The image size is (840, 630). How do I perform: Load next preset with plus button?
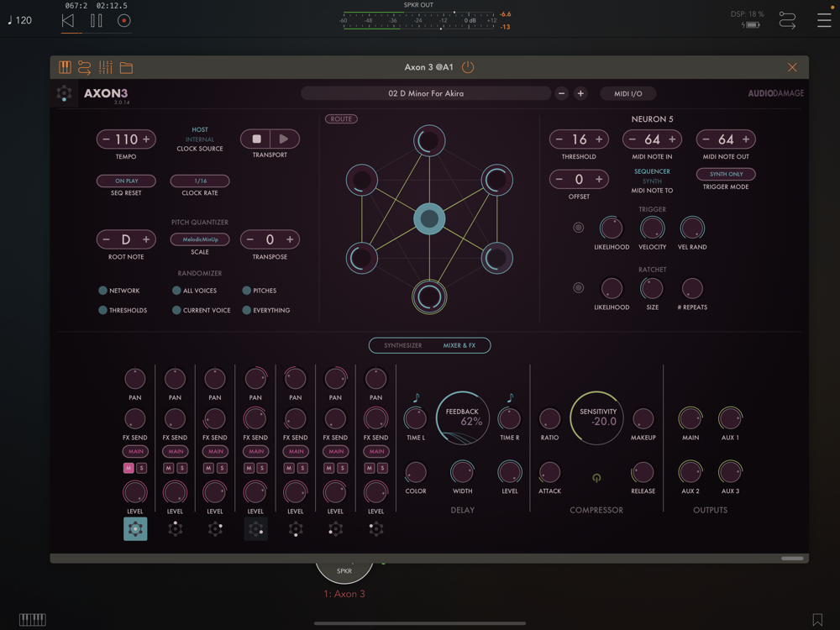click(x=580, y=93)
